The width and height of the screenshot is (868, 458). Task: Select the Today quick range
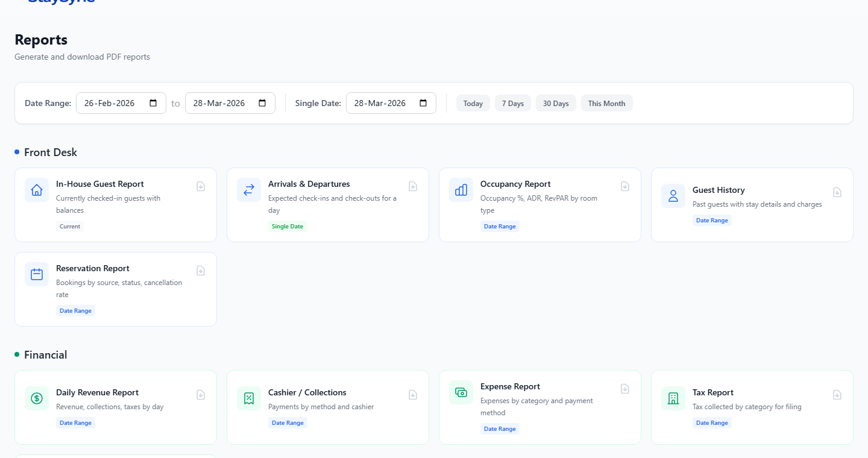(x=473, y=104)
